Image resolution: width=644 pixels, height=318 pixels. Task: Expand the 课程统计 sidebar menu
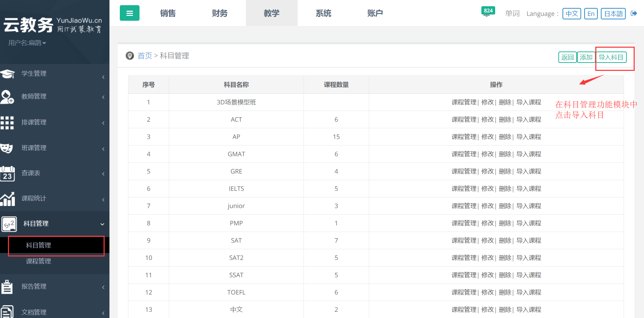(x=55, y=198)
